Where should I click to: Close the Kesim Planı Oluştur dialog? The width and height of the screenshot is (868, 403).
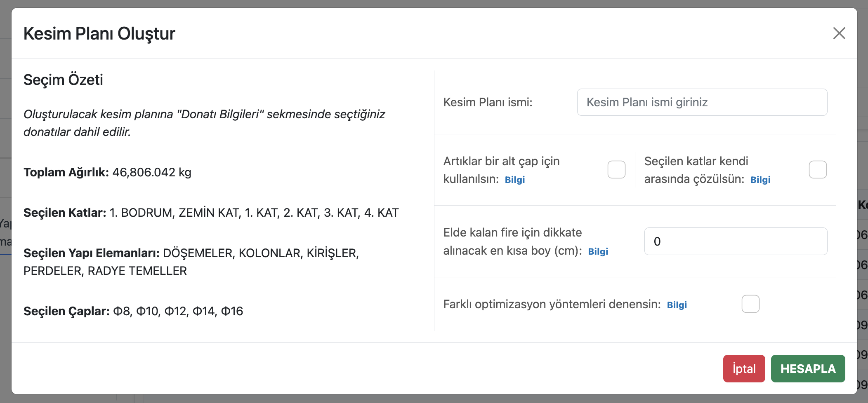pos(839,33)
